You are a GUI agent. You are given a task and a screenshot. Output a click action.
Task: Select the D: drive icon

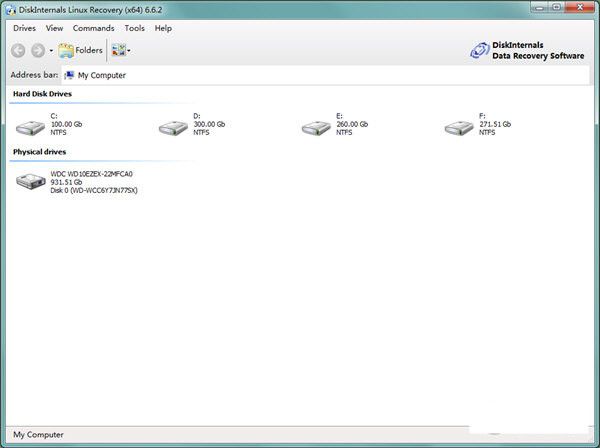pos(173,128)
